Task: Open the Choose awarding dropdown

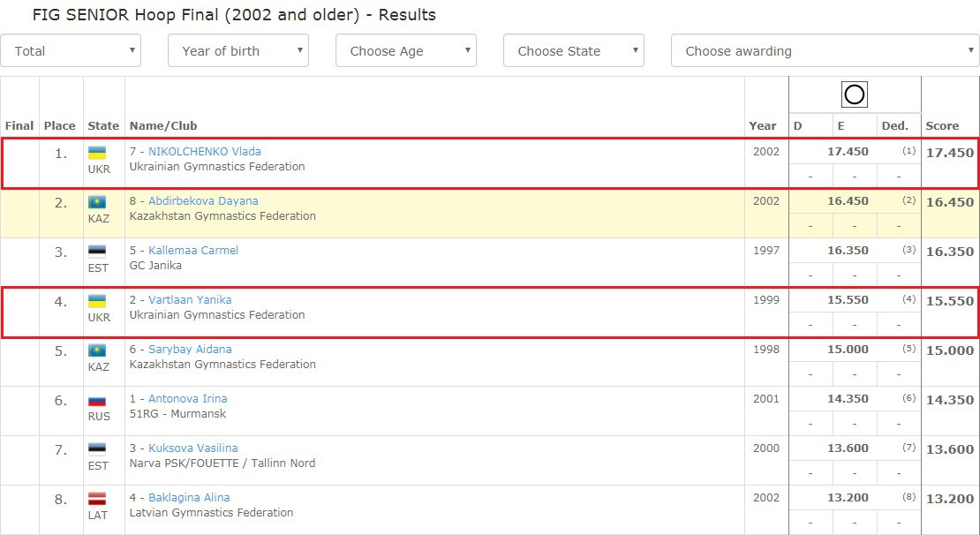Action: pos(825,51)
